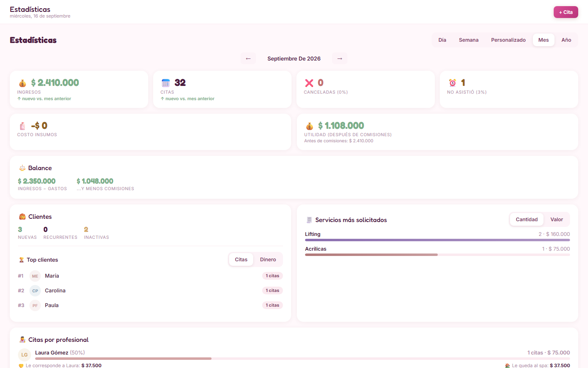Click the calendar icon next to 32 citas
Screen dimensions: 588x368
(165, 83)
